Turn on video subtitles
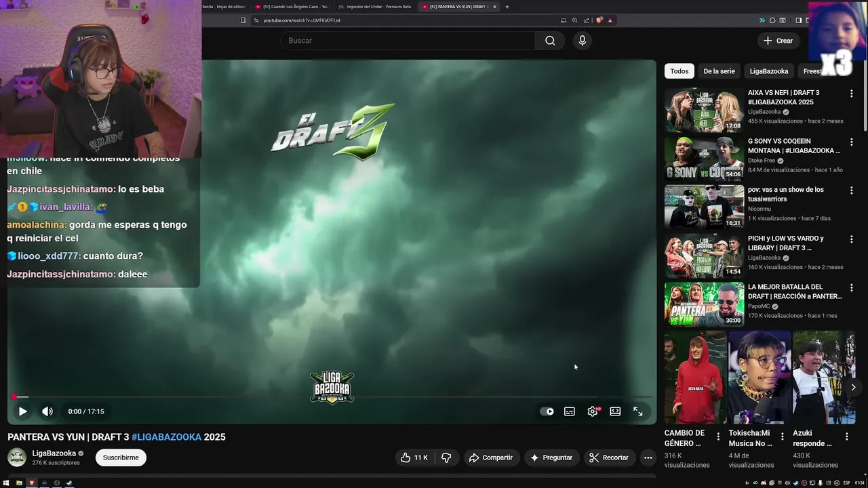 click(x=570, y=411)
